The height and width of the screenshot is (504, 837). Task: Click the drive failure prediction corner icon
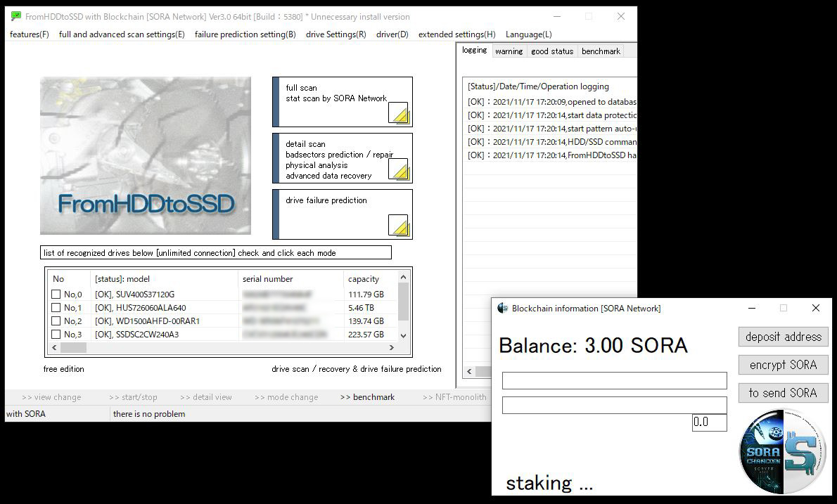click(398, 225)
